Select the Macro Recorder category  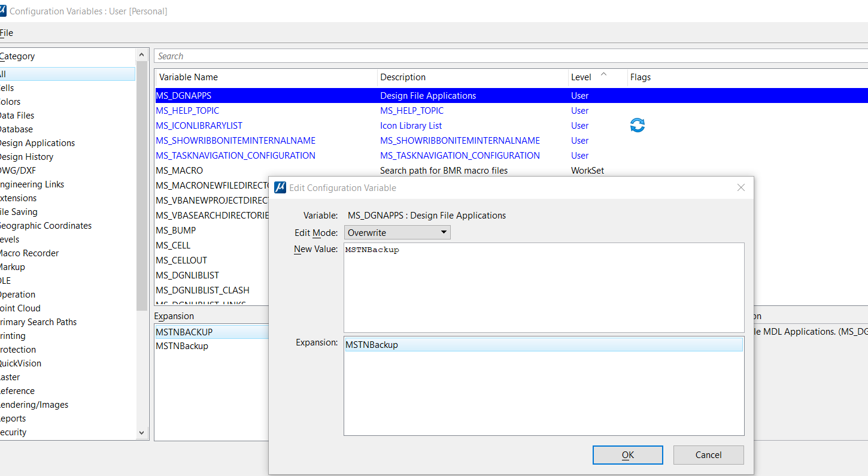tap(29, 253)
